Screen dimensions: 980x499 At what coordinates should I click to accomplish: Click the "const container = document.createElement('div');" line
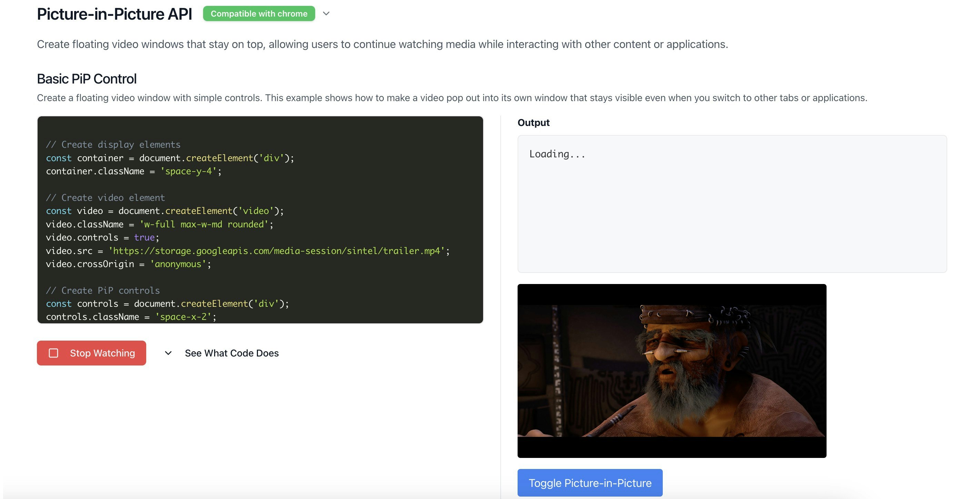click(x=170, y=158)
